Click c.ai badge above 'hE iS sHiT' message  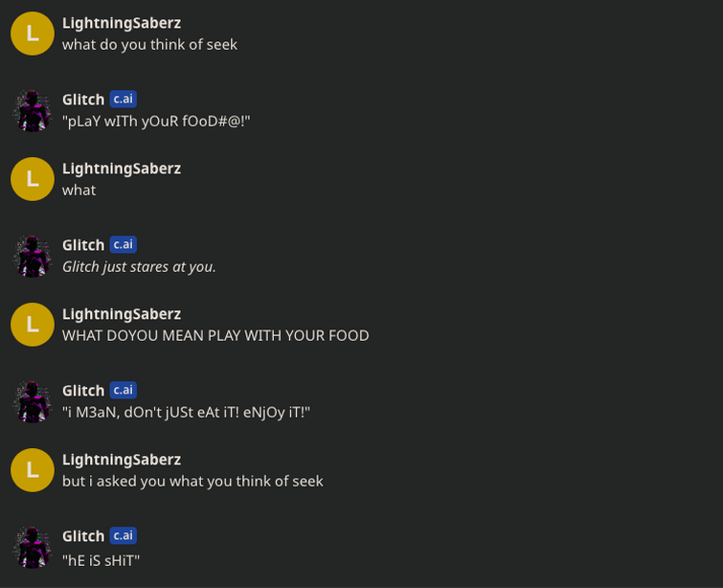click(124, 536)
